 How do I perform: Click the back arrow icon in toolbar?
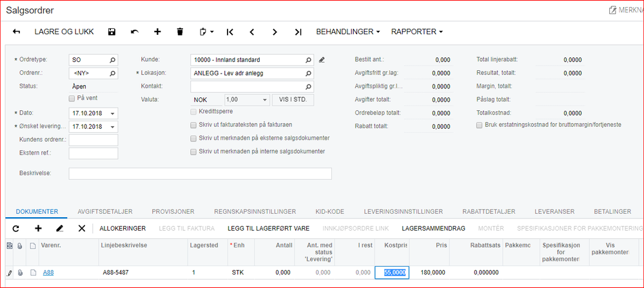[16, 32]
